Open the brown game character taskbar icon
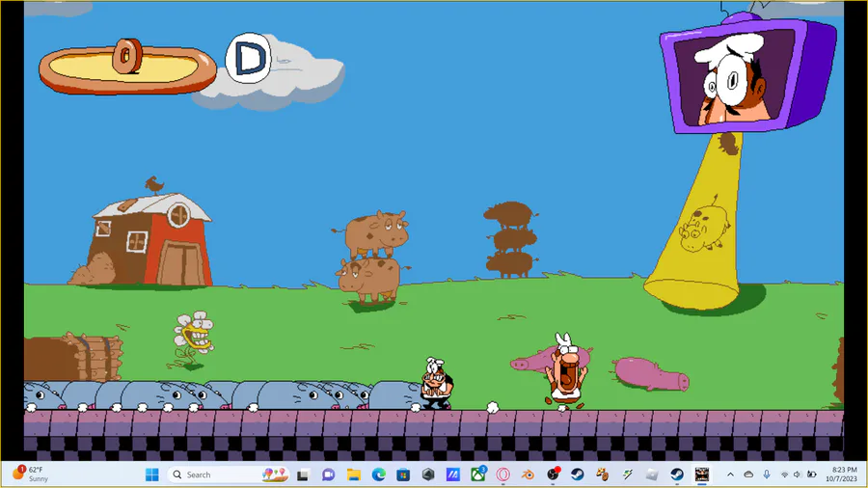 point(602,474)
